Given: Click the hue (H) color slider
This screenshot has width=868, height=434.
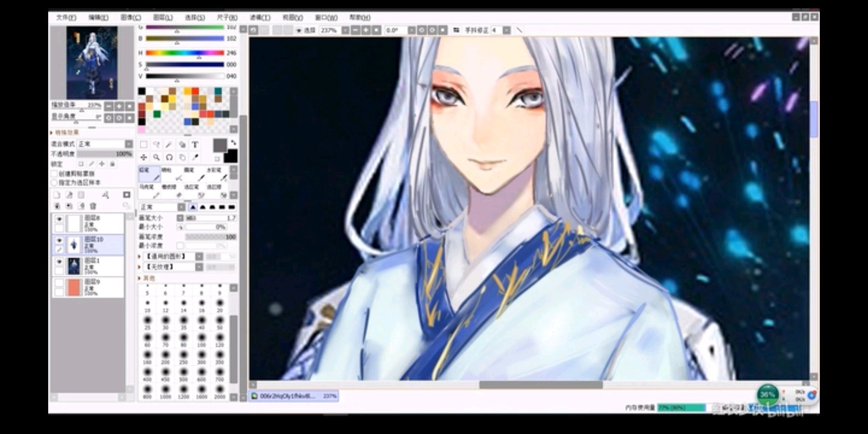Looking at the screenshot, I should point(185,53).
